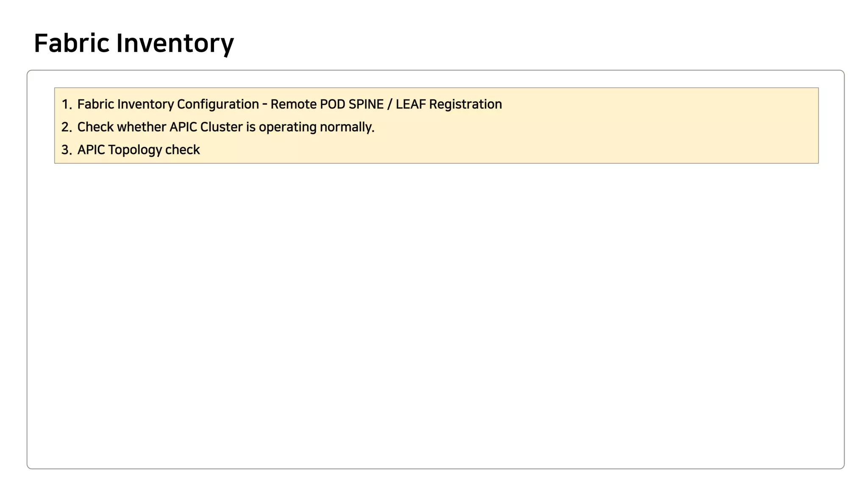Click the word Fabric in the title
The width and height of the screenshot is (868, 488).
pyautogui.click(x=72, y=43)
